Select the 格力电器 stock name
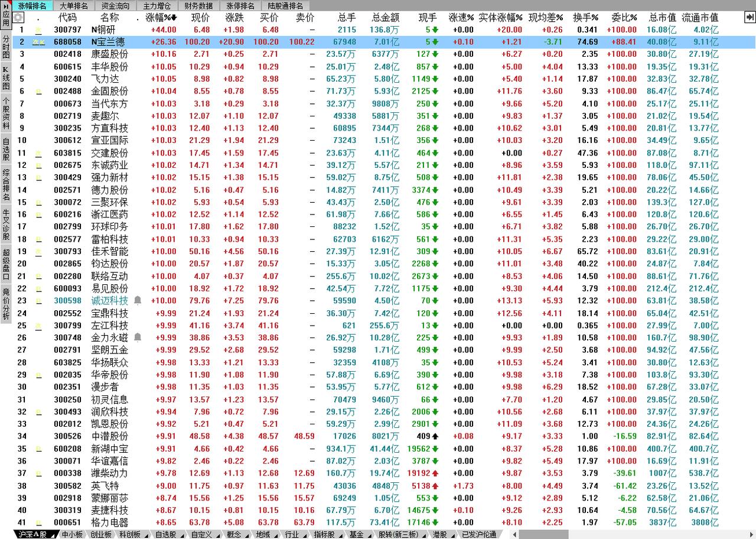756x539 pixels. tap(110, 523)
